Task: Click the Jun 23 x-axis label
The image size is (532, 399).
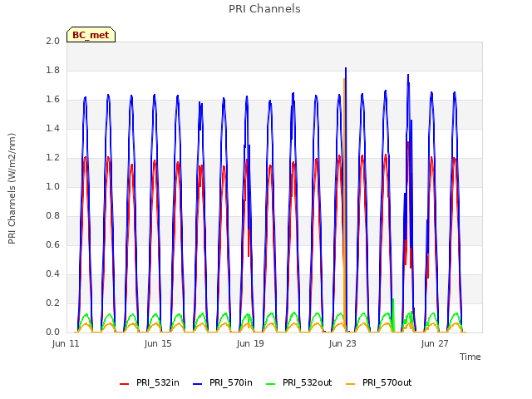Action: click(342, 343)
